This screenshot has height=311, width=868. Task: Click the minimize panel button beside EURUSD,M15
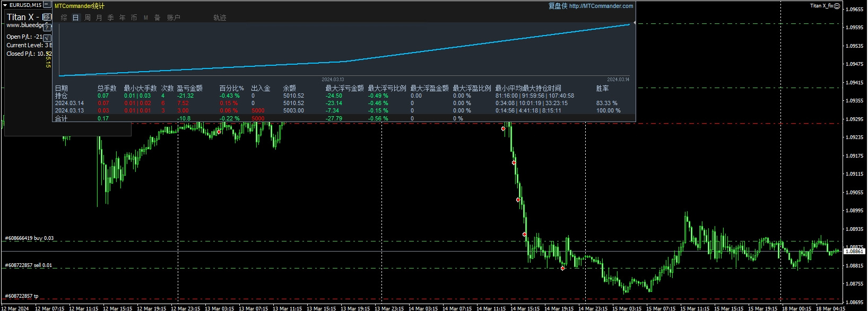tap(48, 5)
